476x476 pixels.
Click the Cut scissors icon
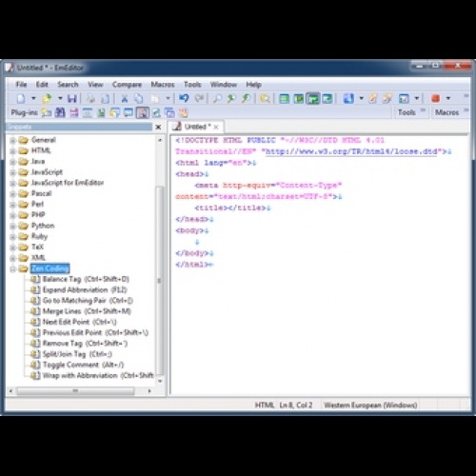coord(125,99)
